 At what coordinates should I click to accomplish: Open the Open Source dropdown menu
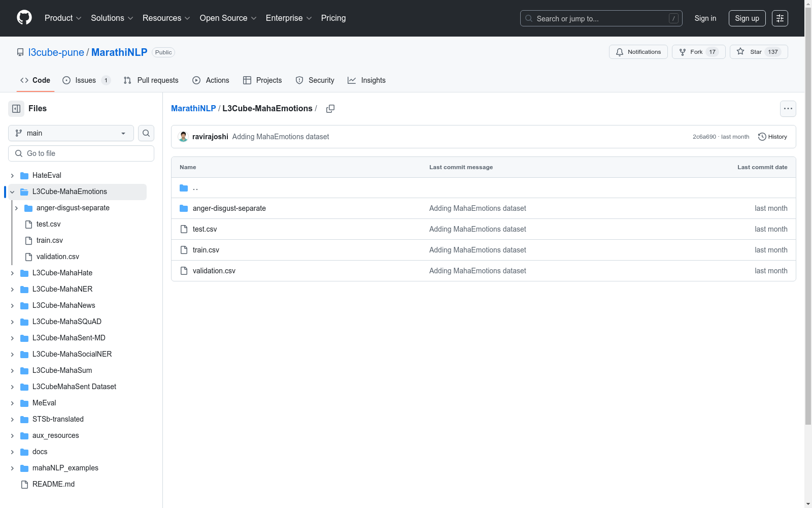point(228,18)
